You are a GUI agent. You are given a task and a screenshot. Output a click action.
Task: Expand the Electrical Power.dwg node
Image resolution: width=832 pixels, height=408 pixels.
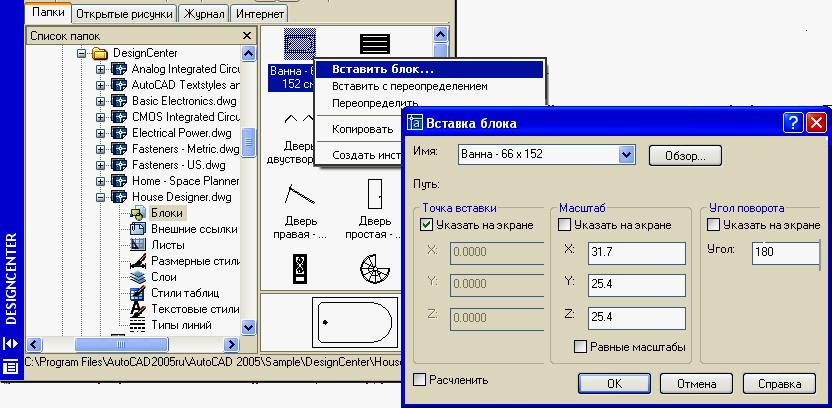[x=100, y=133]
